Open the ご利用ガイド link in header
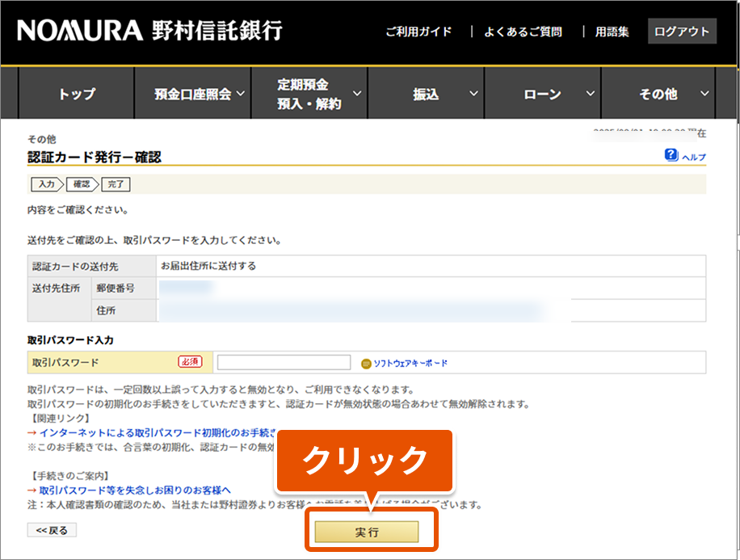The height and width of the screenshot is (560, 740). (x=418, y=32)
